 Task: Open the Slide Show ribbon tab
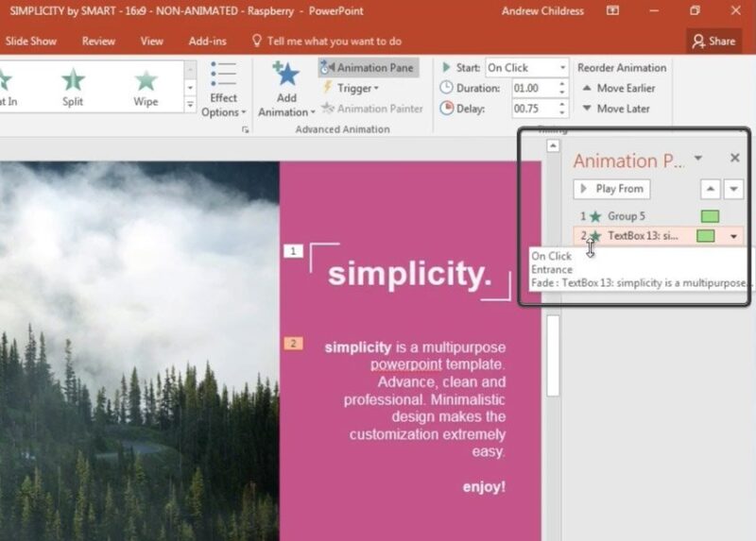click(x=31, y=42)
